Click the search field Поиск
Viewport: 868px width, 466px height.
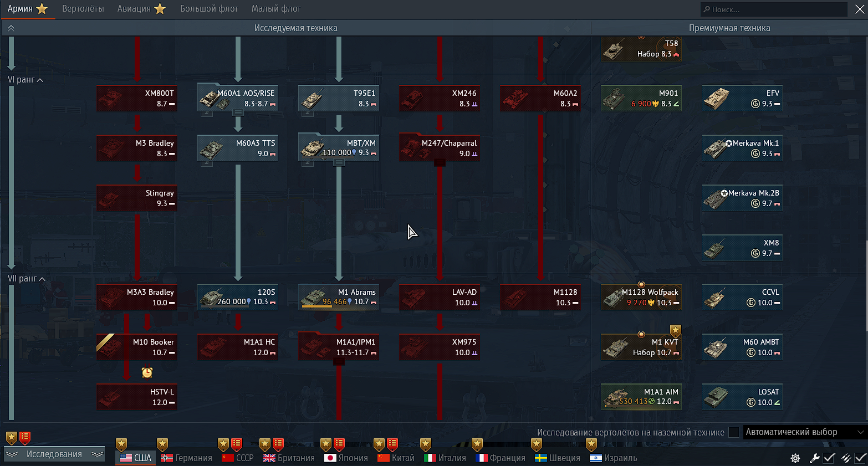(774, 9)
